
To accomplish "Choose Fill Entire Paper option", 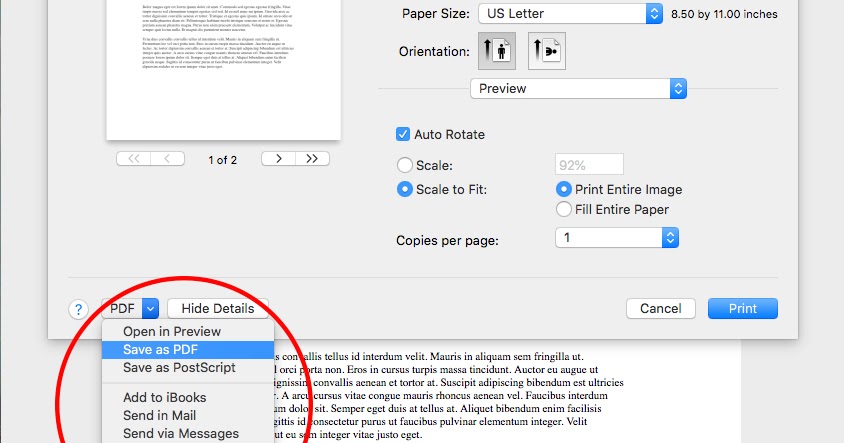I will pos(564,209).
